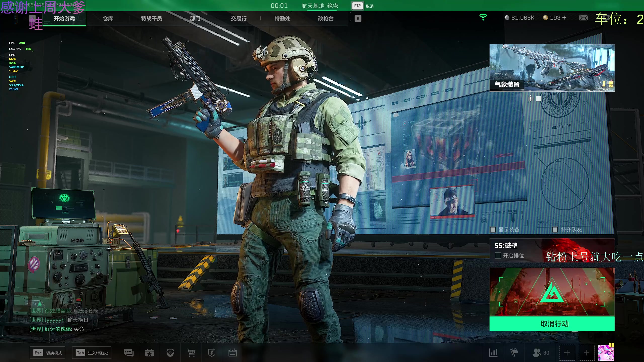Open the starred supply crate icon
Screen dimensions: 644x362
pos(149,353)
